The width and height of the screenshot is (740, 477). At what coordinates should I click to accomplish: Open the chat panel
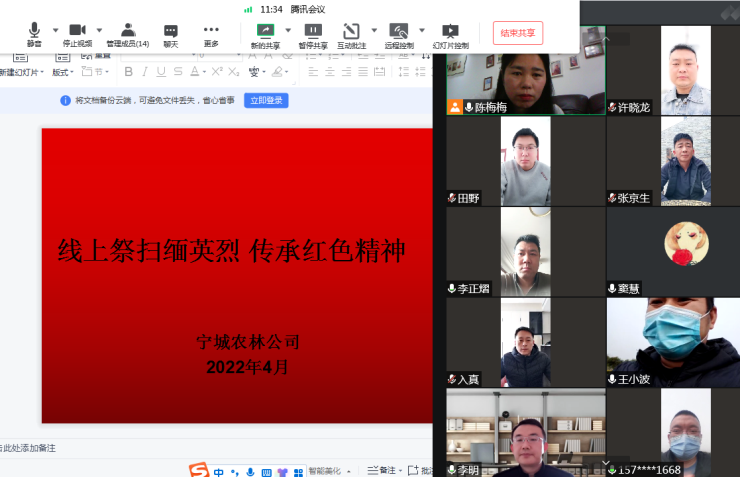coord(171,33)
